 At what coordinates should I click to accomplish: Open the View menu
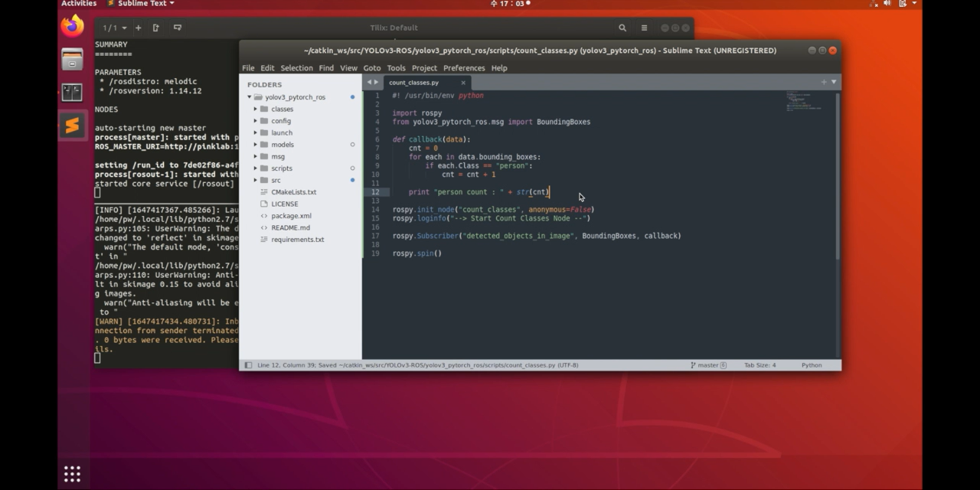coord(348,68)
